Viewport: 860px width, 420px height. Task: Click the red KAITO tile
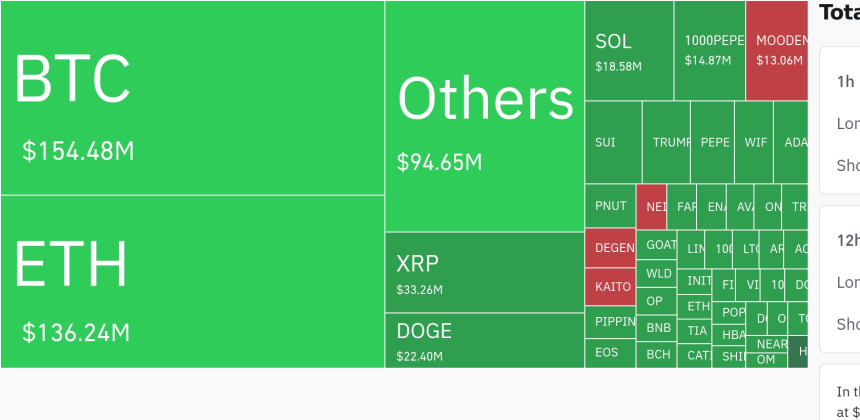click(610, 287)
